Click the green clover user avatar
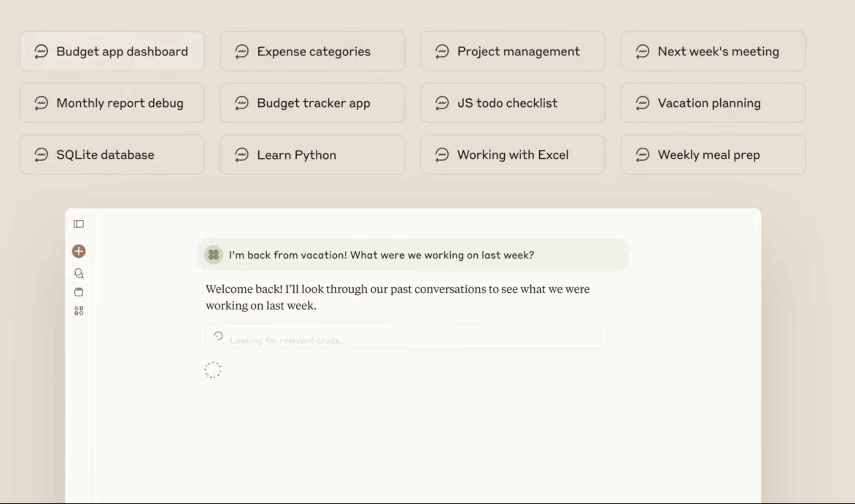 [213, 254]
